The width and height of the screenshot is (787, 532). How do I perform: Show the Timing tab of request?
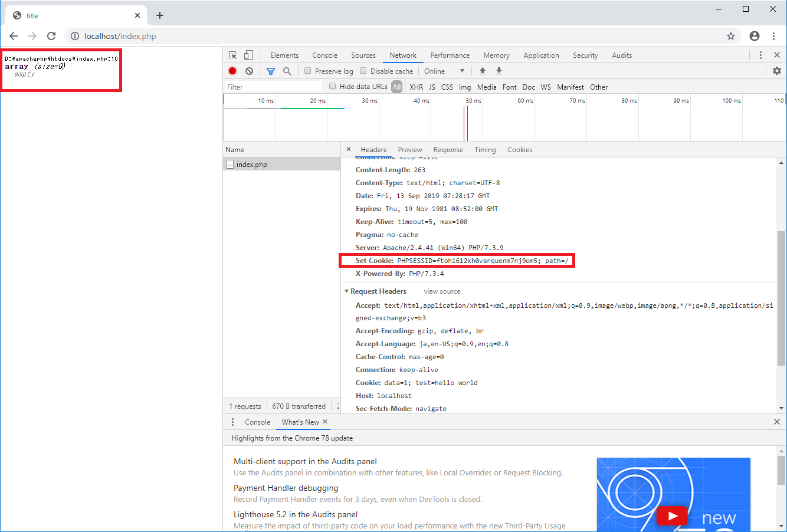(485, 149)
